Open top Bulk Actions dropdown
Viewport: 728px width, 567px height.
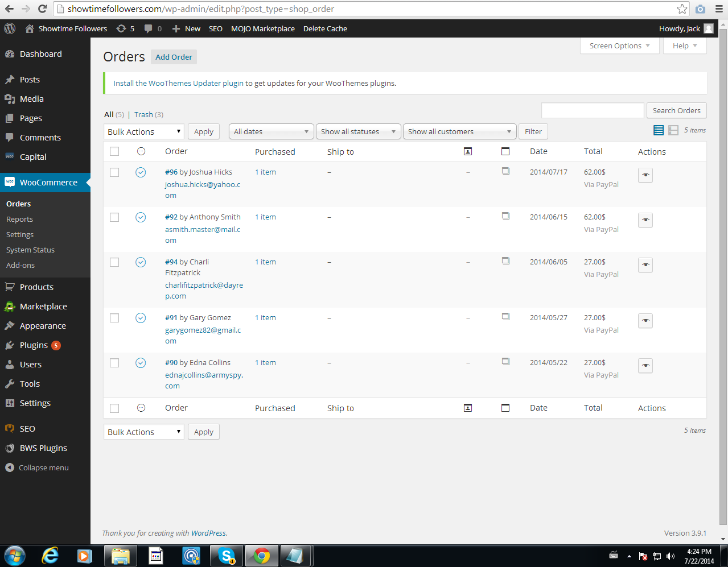(x=144, y=131)
